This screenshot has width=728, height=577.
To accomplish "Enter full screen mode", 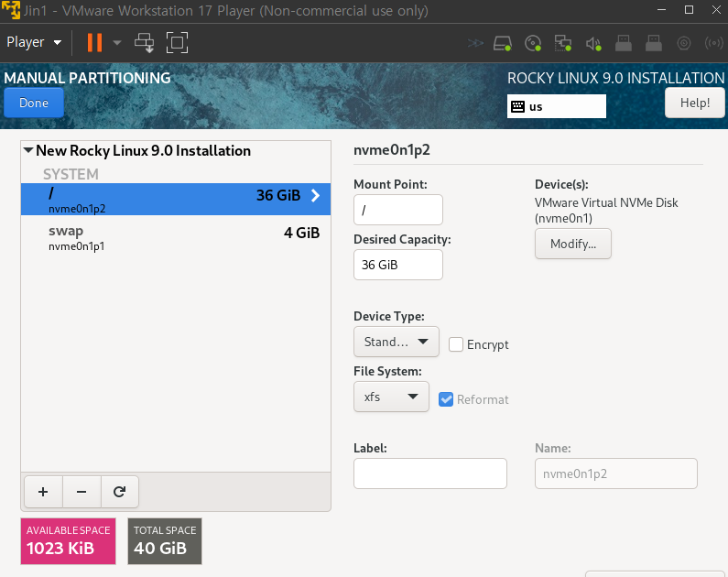I will point(177,43).
